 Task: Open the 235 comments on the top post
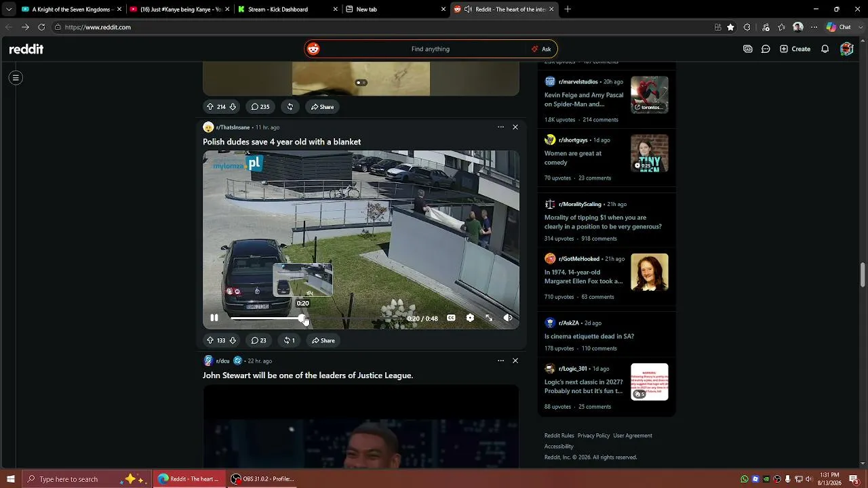[260, 106]
